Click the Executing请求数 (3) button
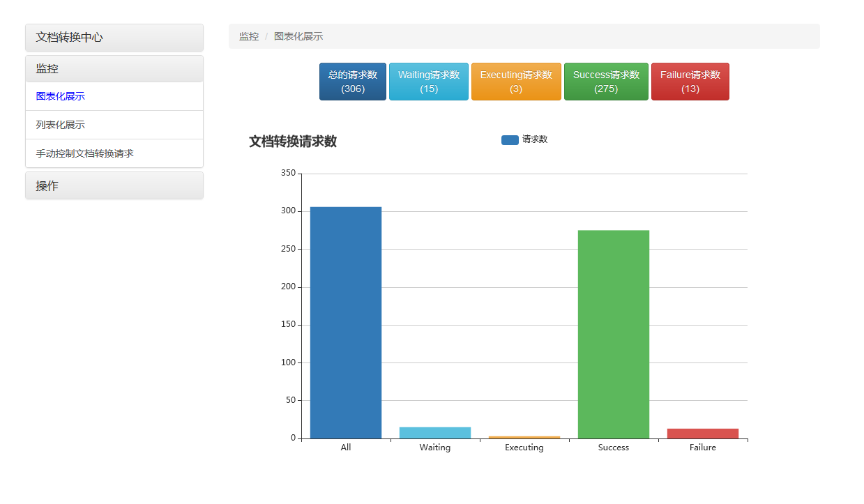The image size is (864, 504). point(516,82)
